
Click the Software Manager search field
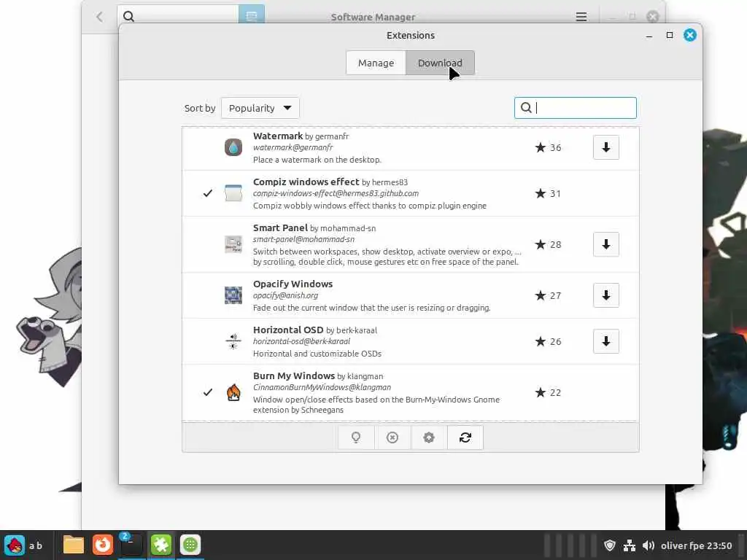[x=178, y=16]
